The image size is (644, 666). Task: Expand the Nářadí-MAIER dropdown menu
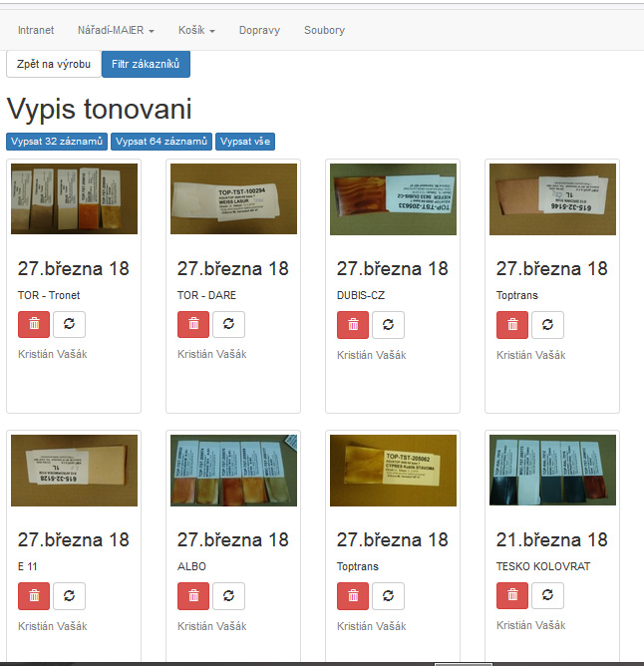tap(116, 31)
